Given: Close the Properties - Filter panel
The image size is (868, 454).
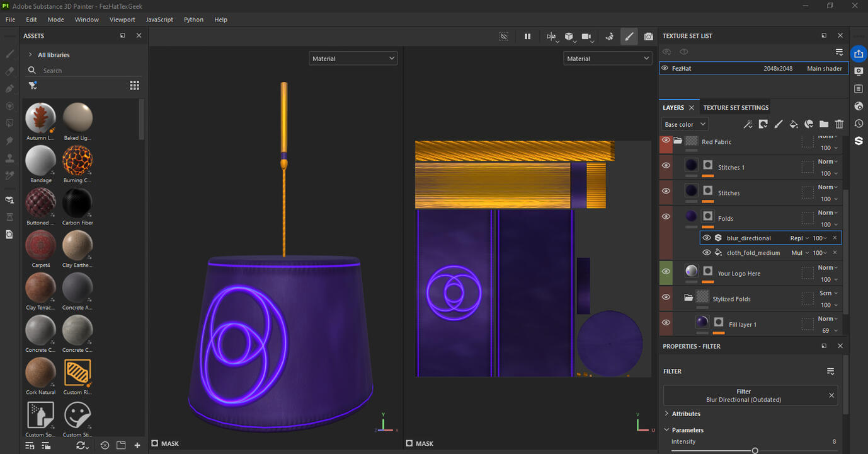Looking at the screenshot, I should [x=840, y=346].
